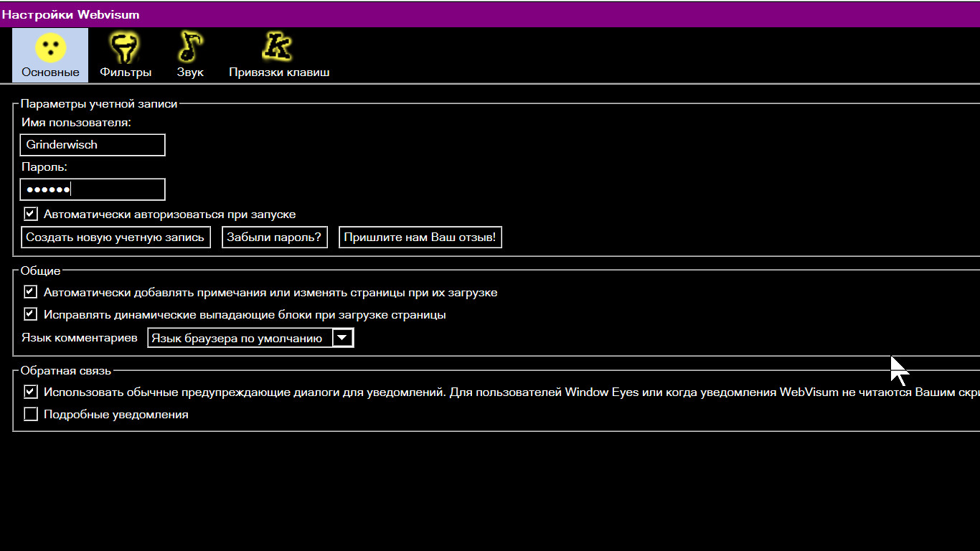
Task: Toggle Исправлять динамические выпадающие блоки checkbox
Action: point(30,314)
